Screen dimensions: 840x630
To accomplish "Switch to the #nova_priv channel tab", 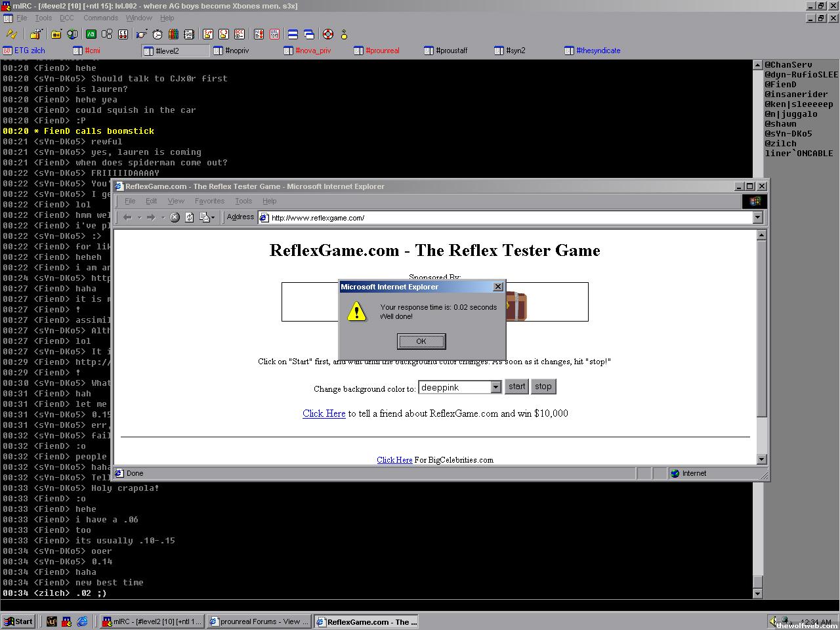I will coord(312,51).
